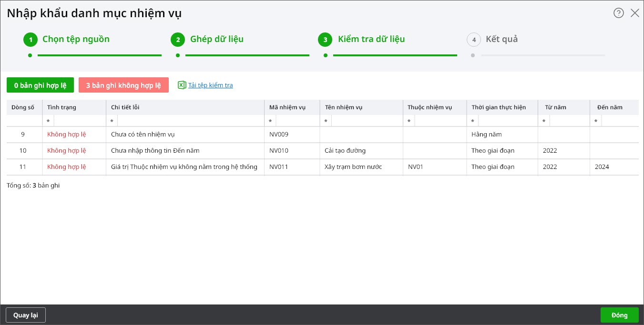Download the Tải tệp kiểm tra file
This screenshot has width=644, height=325.
(x=210, y=85)
